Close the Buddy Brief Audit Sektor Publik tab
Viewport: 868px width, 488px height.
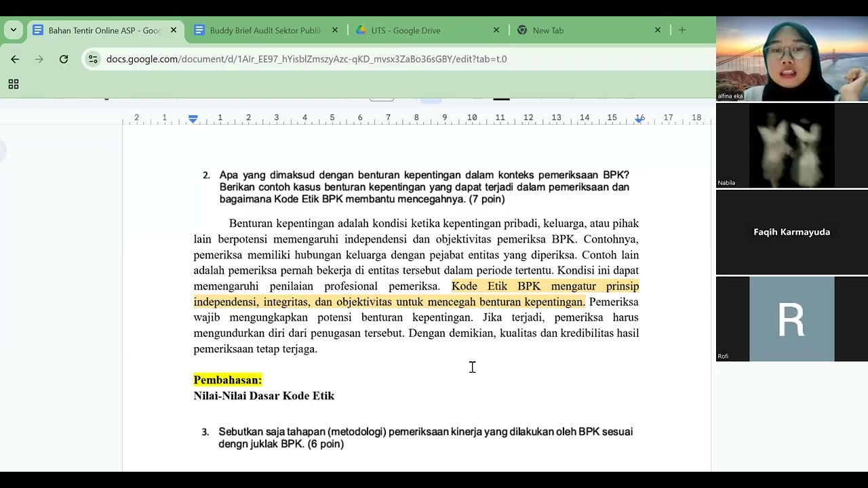click(x=335, y=30)
